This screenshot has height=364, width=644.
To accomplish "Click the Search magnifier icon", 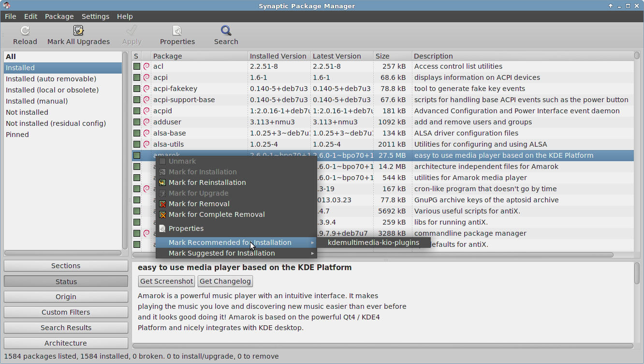I will 226,30.
